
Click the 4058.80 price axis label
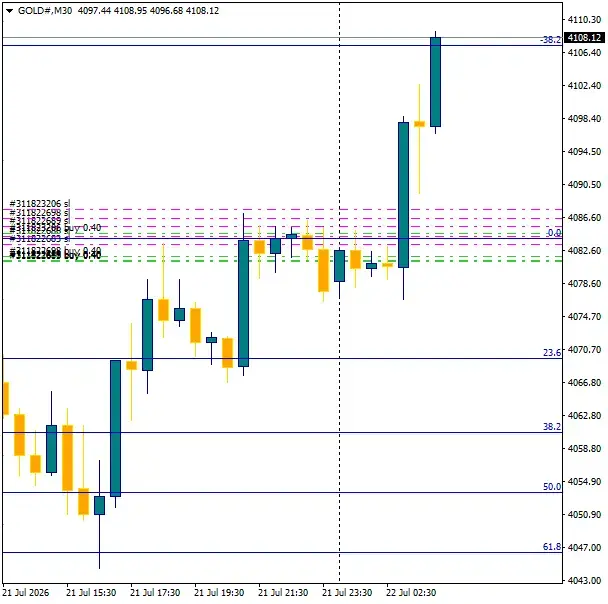pyautogui.click(x=584, y=448)
